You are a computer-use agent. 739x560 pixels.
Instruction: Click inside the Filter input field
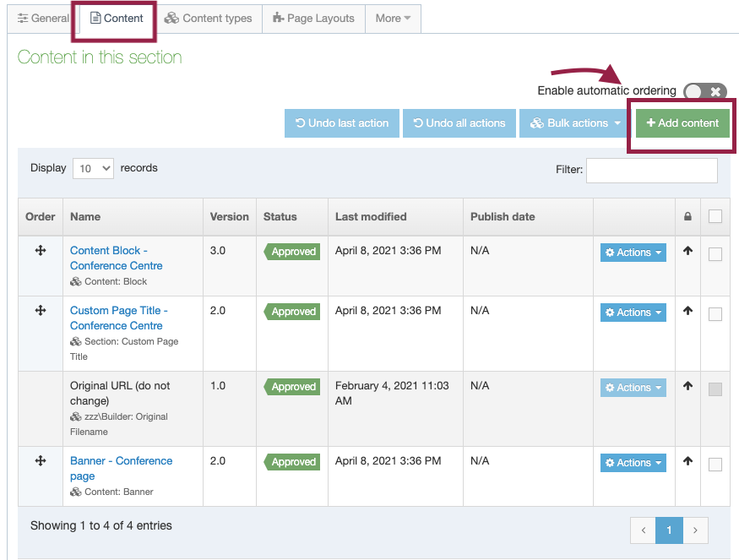[x=650, y=170]
